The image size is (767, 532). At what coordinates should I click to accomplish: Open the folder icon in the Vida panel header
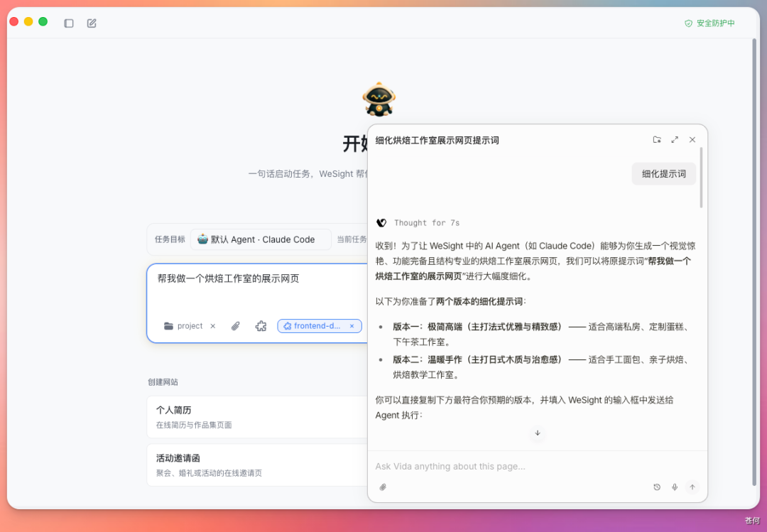pyautogui.click(x=657, y=139)
